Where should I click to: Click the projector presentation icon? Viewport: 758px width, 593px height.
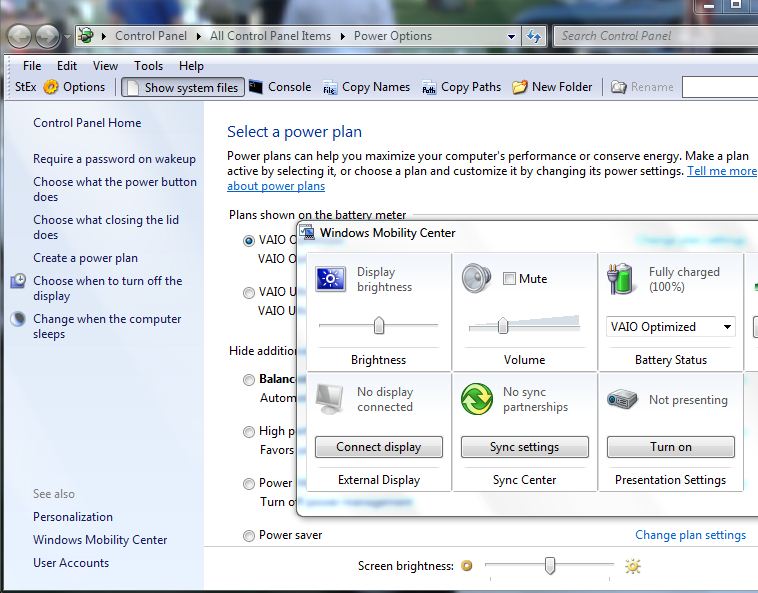tap(622, 400)
